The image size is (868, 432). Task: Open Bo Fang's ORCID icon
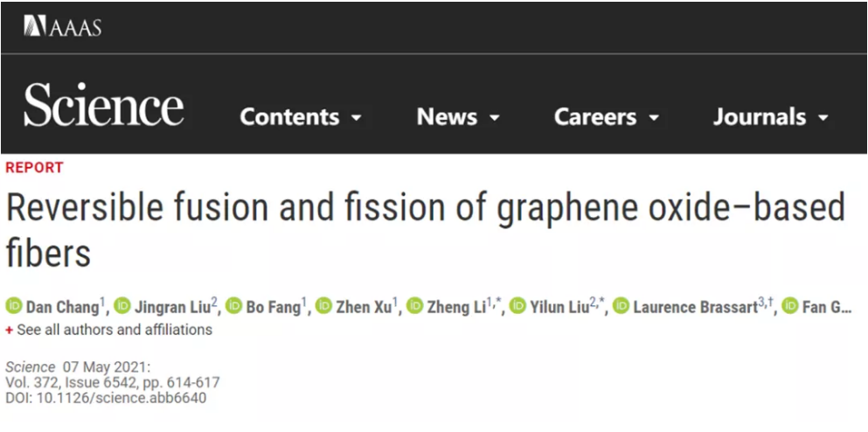tap(234, 306)
